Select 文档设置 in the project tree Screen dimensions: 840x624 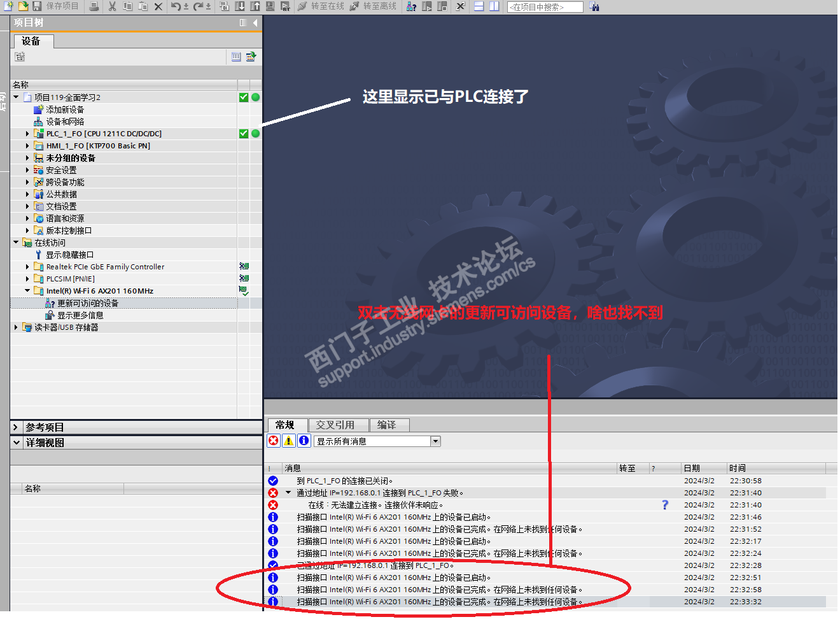point(61,206)
